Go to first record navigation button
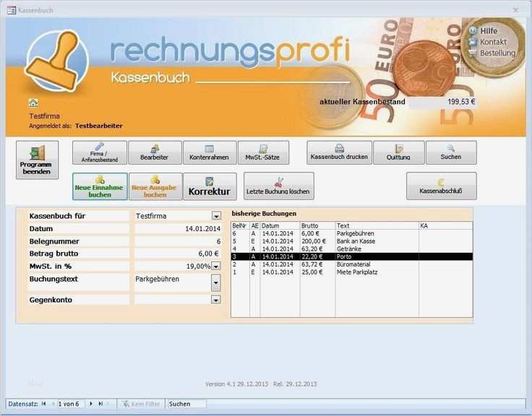532x416 pixels. pyautogui.click(x=44, y=404)
